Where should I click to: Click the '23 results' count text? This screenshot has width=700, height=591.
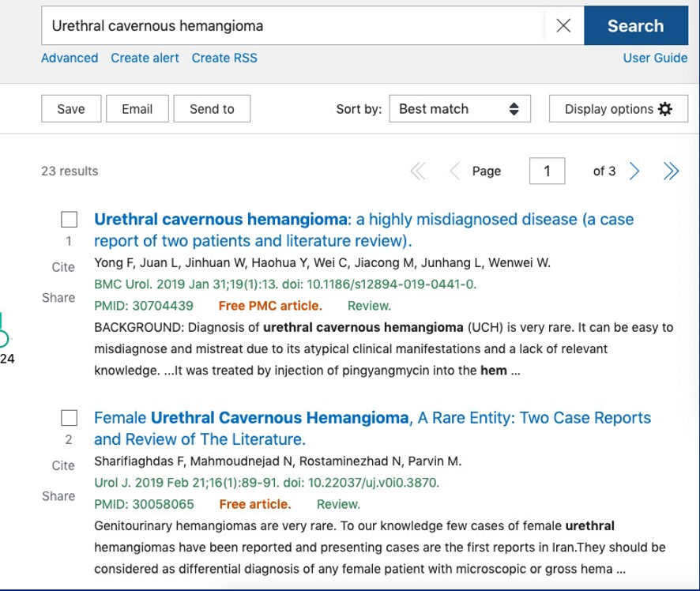(x=70, y=171)
